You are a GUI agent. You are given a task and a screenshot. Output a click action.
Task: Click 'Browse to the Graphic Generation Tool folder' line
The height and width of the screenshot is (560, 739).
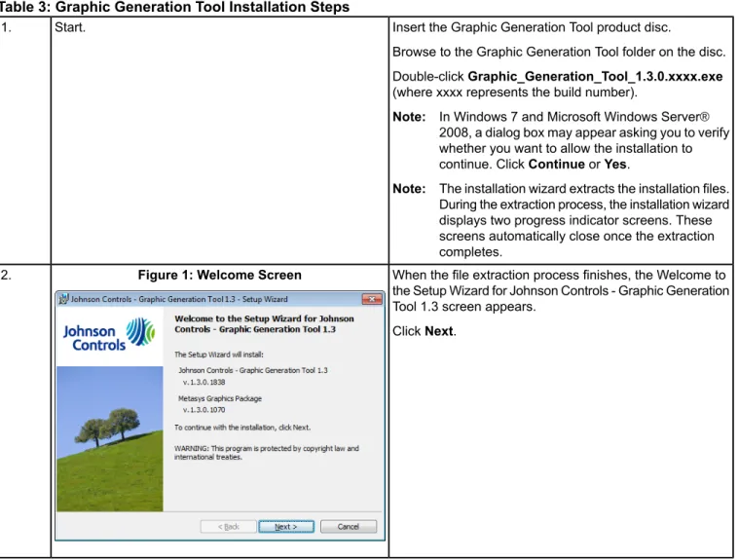[x=559, y=52]
